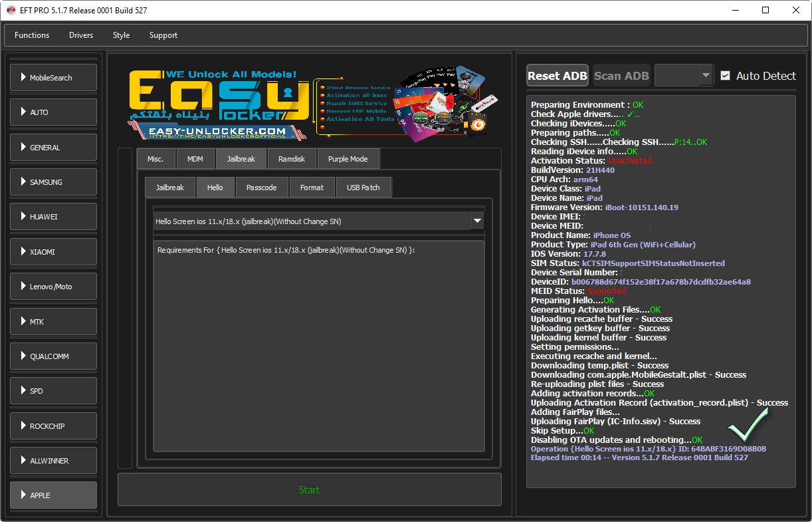Image resolution: width=812 pixels, height=522 pixels.
Task: Click the Requirements text area
Action: (x=319, y=346)
